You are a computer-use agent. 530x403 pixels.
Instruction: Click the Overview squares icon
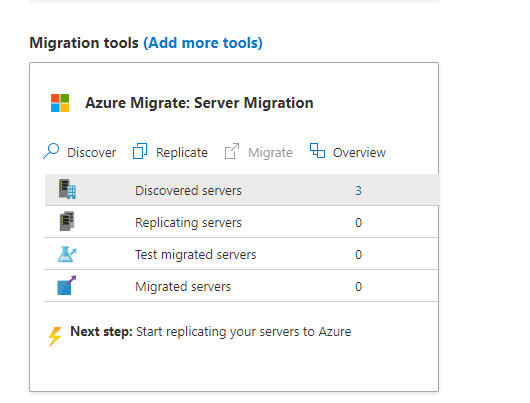coord(317,150)
